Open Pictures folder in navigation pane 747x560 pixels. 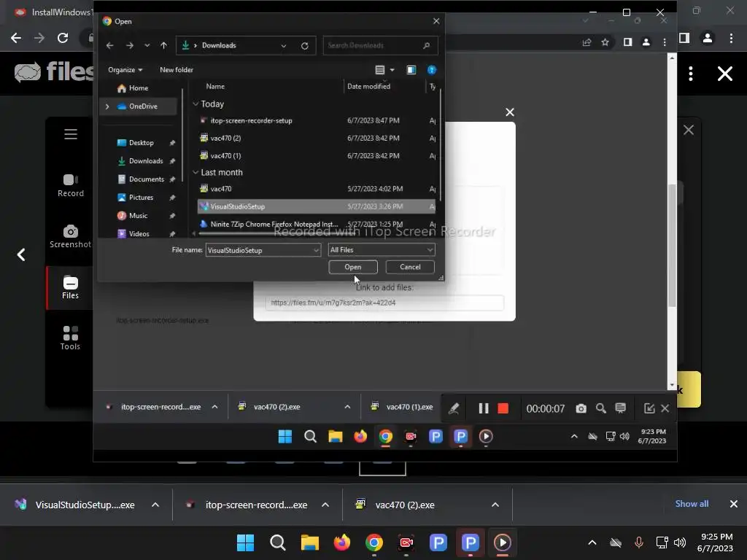coord(136,197)
